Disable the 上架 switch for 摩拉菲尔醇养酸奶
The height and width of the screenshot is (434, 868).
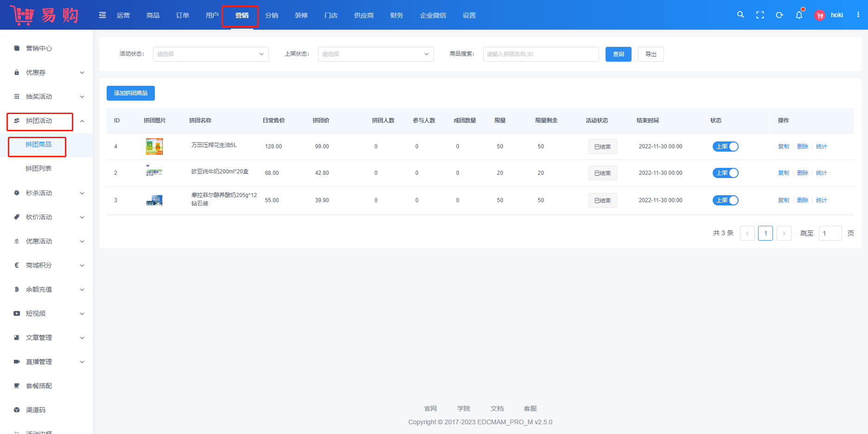coord(725,200)
